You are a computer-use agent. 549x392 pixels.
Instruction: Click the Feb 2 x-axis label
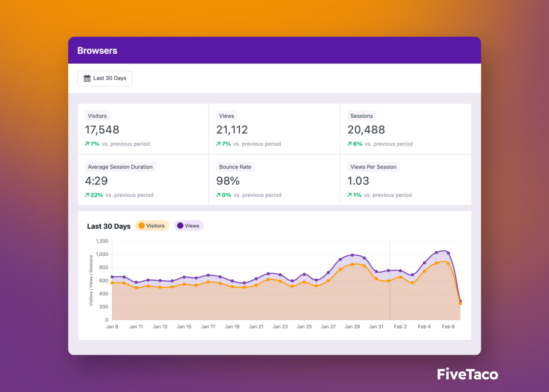click(400, 327)
